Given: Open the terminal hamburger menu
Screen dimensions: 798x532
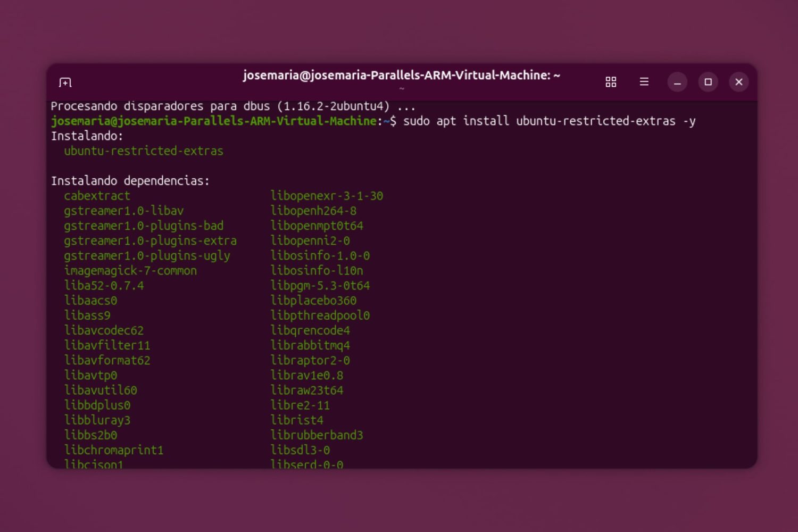Looking at the screenshot, I should [x=644, y=82].
